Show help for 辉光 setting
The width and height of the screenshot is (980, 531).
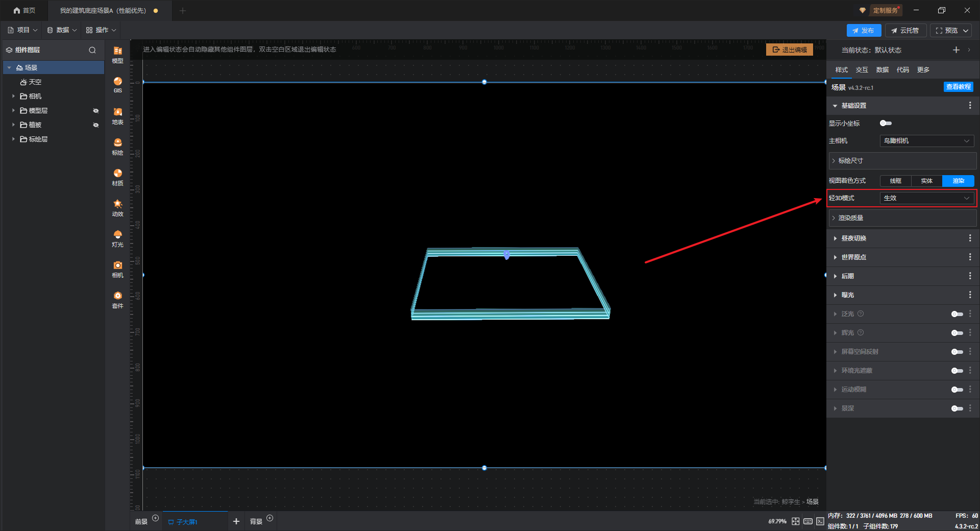coord(861,332)
